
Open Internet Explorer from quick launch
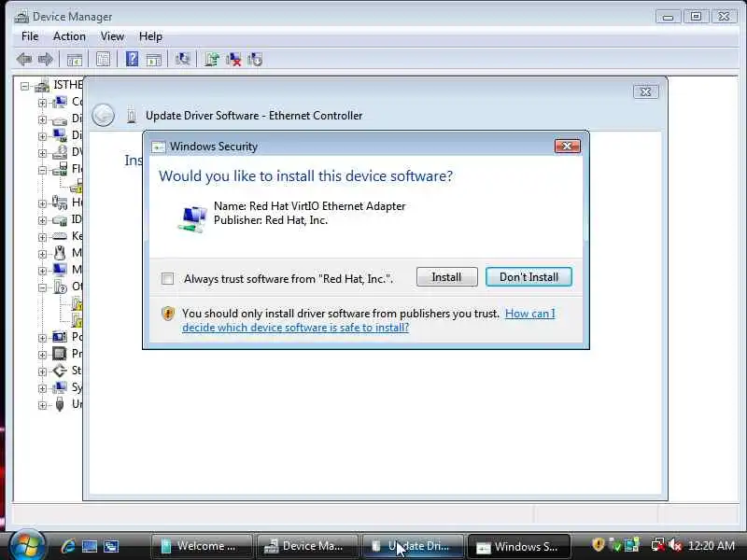point(68,546)
